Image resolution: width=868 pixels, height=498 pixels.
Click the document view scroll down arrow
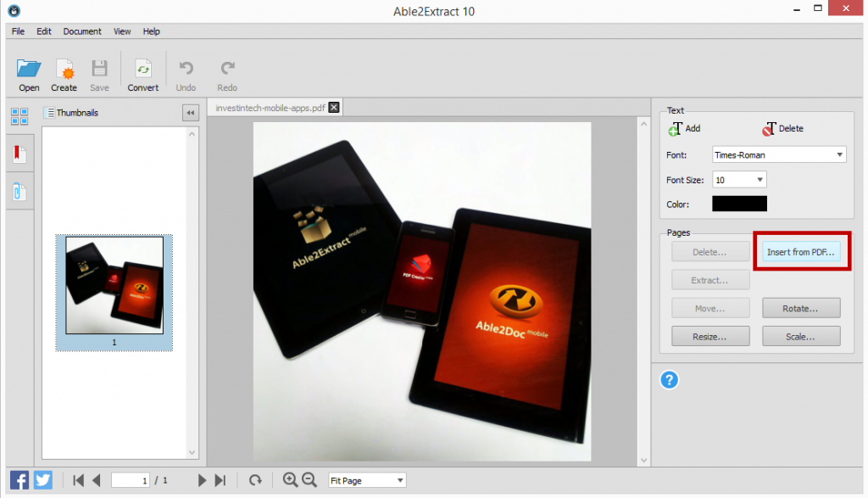click(644, 460)
